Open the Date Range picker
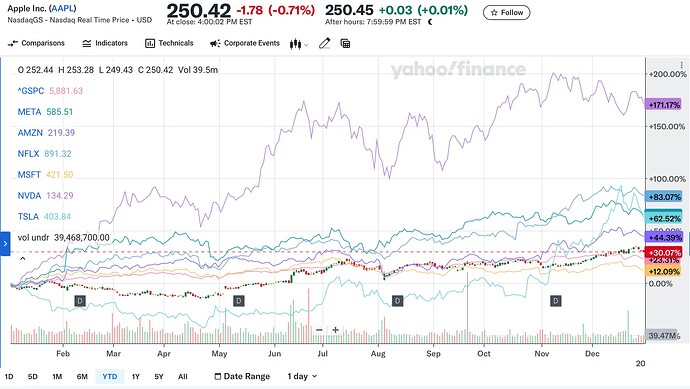Image resolution: width=690 pixels, height=389 pixels. coord(242,376)
